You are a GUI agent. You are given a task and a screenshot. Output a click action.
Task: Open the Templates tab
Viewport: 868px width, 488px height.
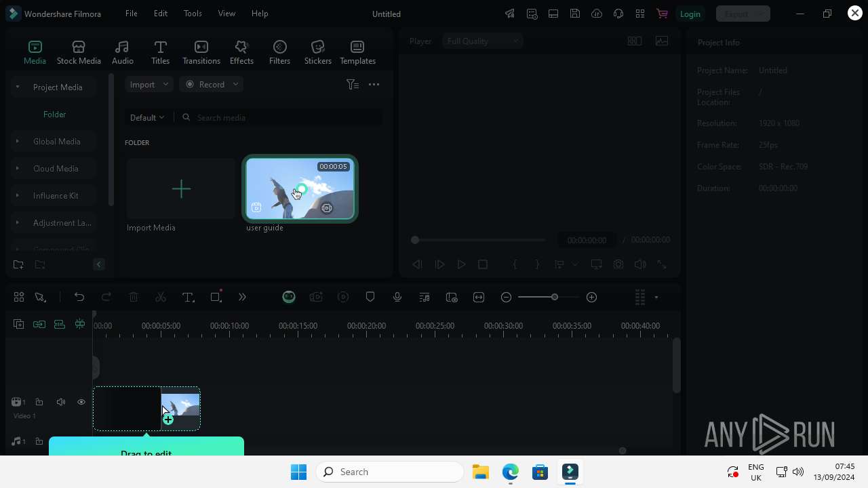point(357,52)
